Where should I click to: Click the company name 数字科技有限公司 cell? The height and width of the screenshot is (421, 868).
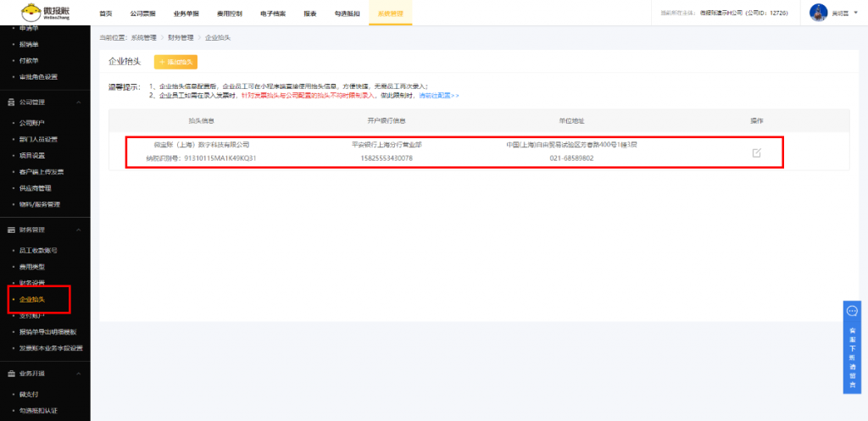(201, 144)
